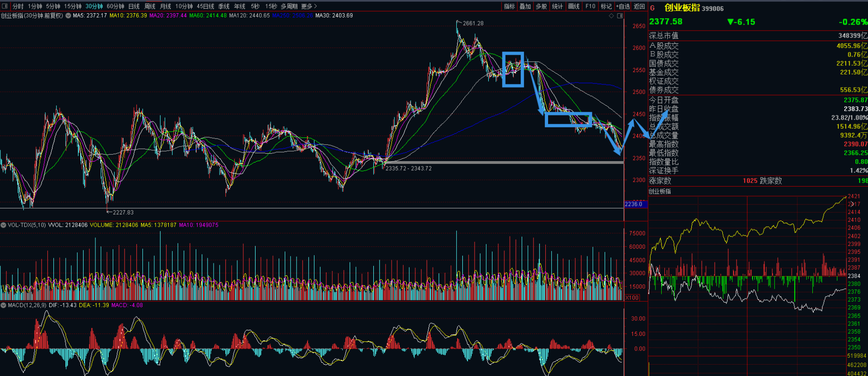Open main chart indicator dropdown next to 创业板指
This screenshot has height=376, width=868.
coord(68,16)
